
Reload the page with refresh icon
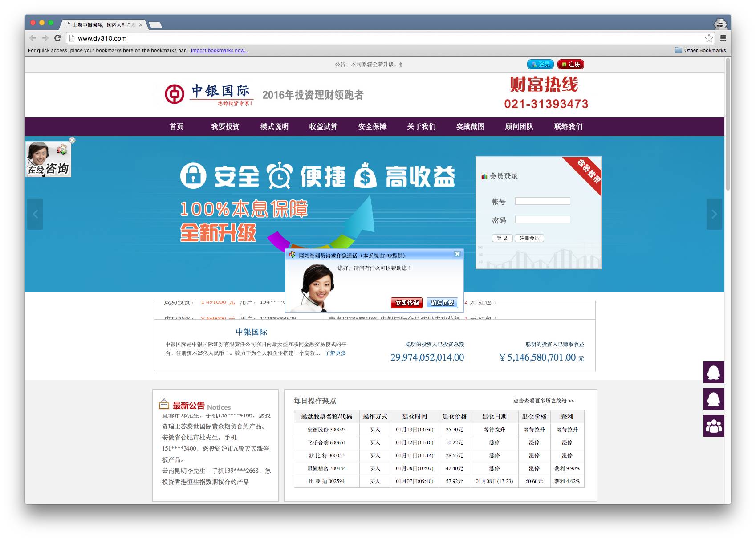57,38
